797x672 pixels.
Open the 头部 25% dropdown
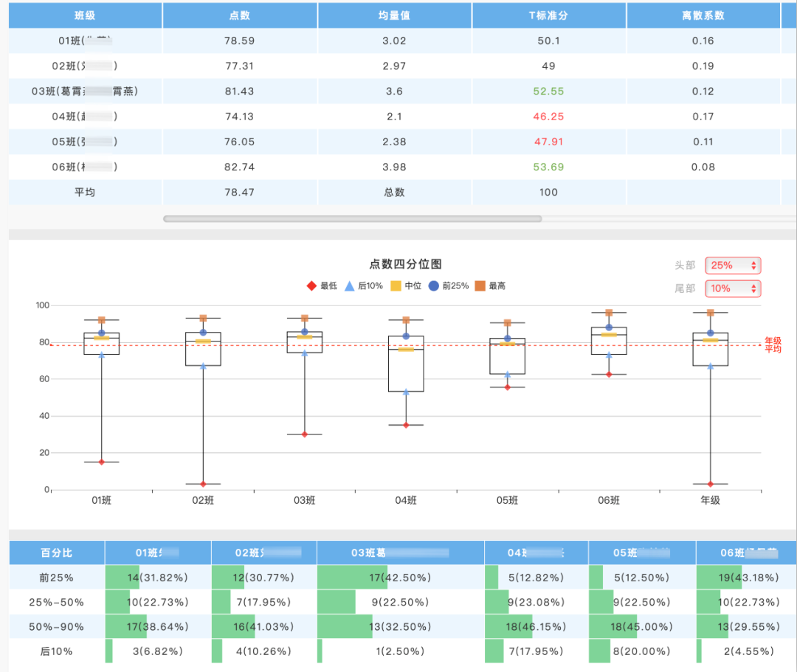click(733, 266)
